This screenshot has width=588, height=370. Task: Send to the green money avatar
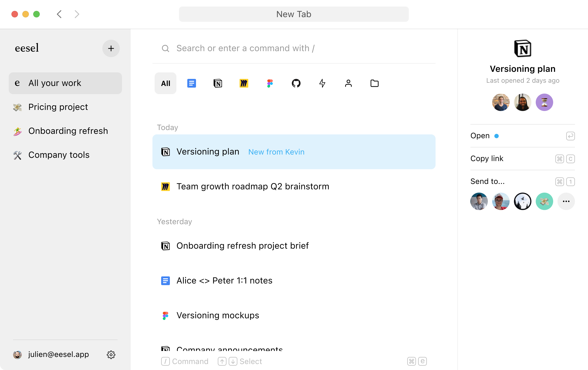tap(544, 201)
